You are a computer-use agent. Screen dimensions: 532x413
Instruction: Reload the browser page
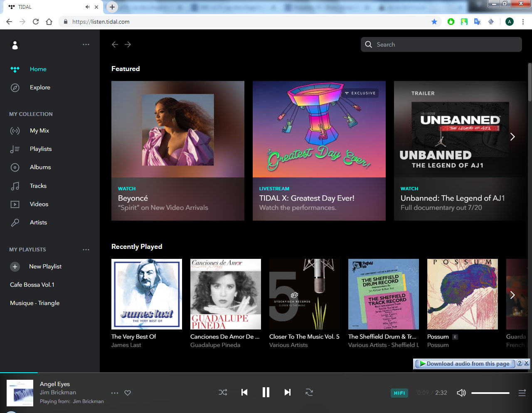coord(36,22)
